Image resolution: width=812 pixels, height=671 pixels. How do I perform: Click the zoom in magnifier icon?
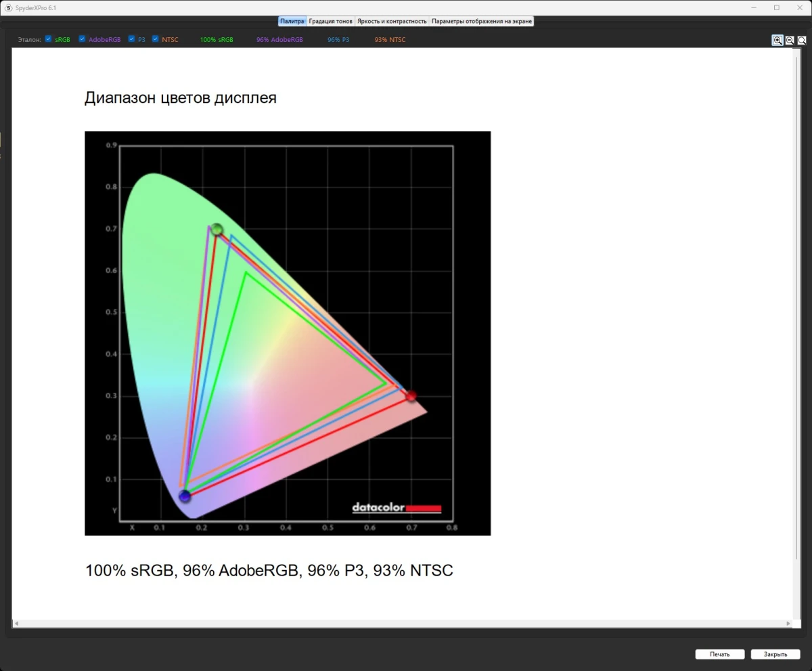(x=777, y=41)
